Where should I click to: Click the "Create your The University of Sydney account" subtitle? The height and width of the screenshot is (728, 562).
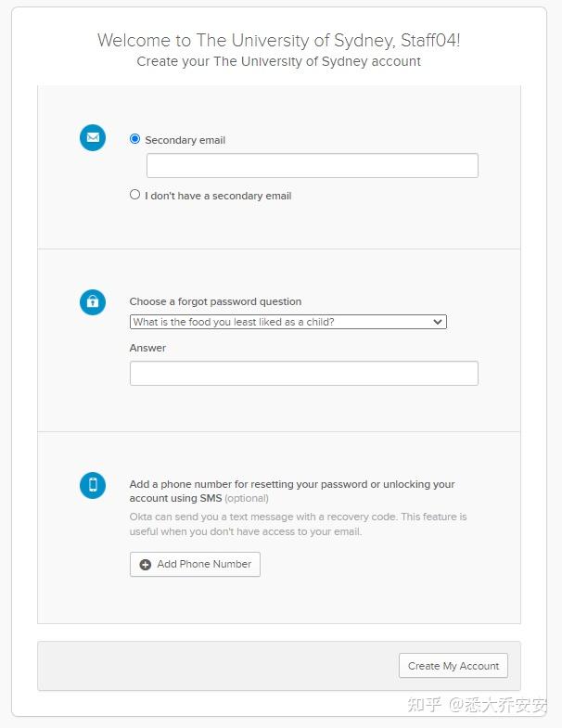[278, 61]
